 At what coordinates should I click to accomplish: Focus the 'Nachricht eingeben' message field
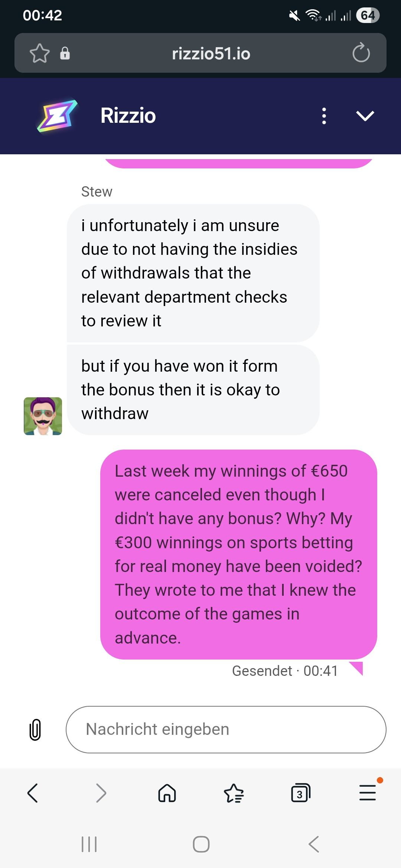point(226,729)
